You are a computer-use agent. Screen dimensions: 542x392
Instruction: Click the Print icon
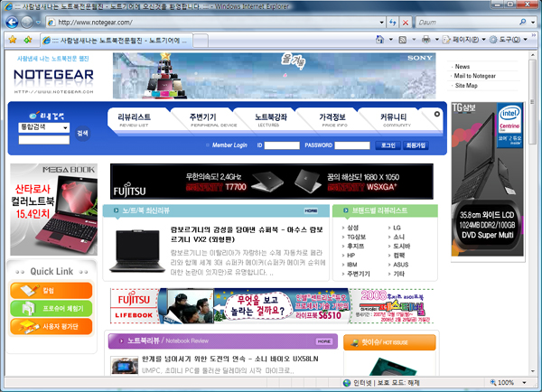pos(425,40)
